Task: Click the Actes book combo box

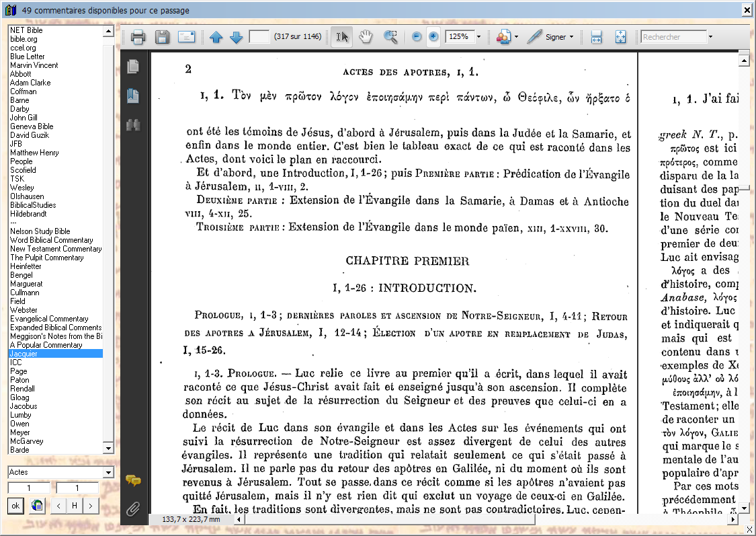Action: tap(60, 472)
